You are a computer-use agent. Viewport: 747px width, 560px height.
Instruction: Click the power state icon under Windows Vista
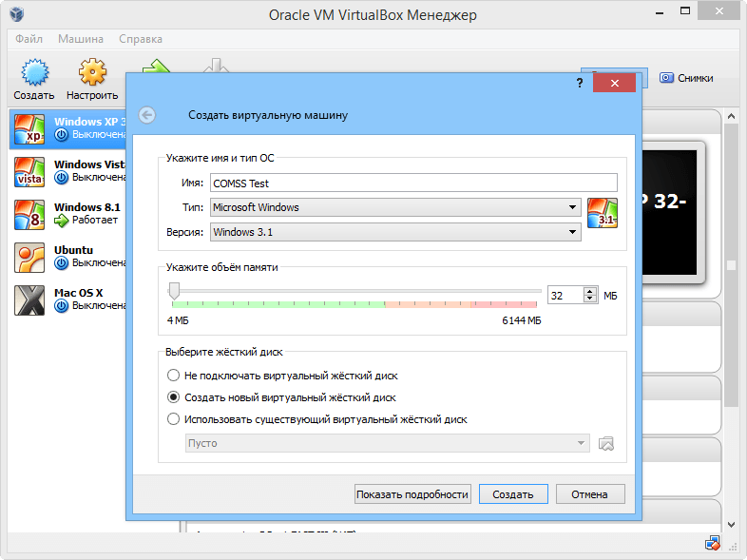click(61, 177)
